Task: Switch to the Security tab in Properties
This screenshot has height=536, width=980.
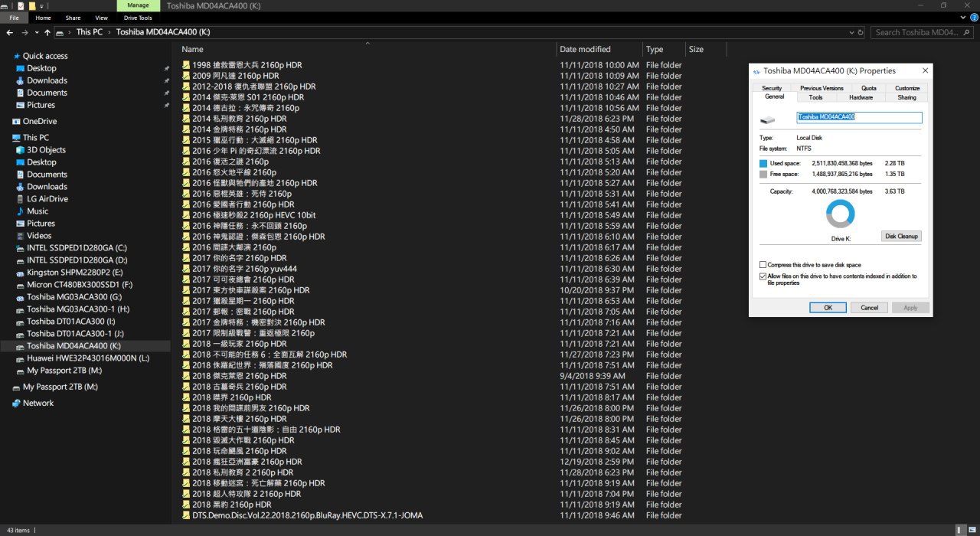Action: click(x=772, y=88)
